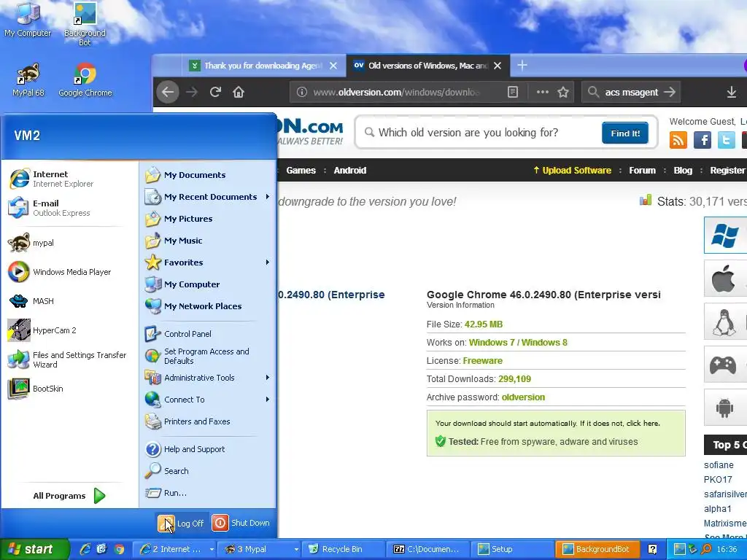Launch Windows Media Player from Start menu
The width and height of the screenshot is (747, 560).
tap(69, 272)
